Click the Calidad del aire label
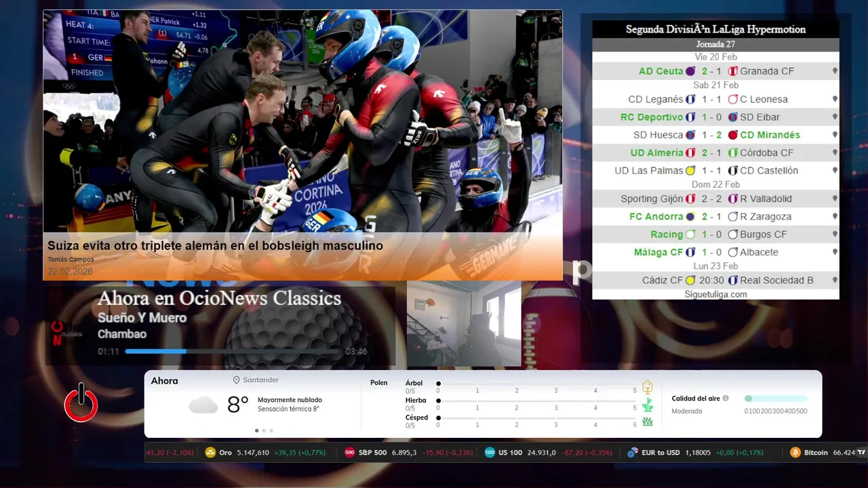 [696, 399]
